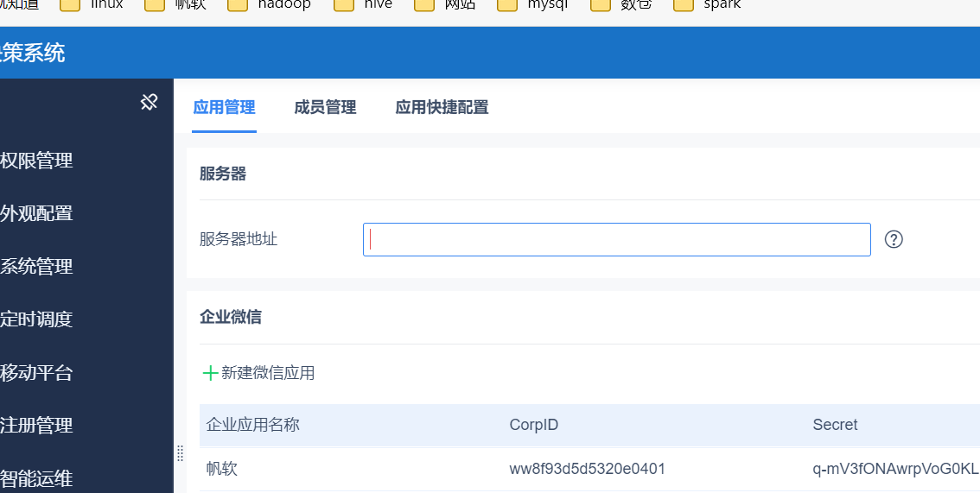Viewport: 980px width, 493px height.
Task: Click the 企业应用名称 column header
Action: coord(253,425)
